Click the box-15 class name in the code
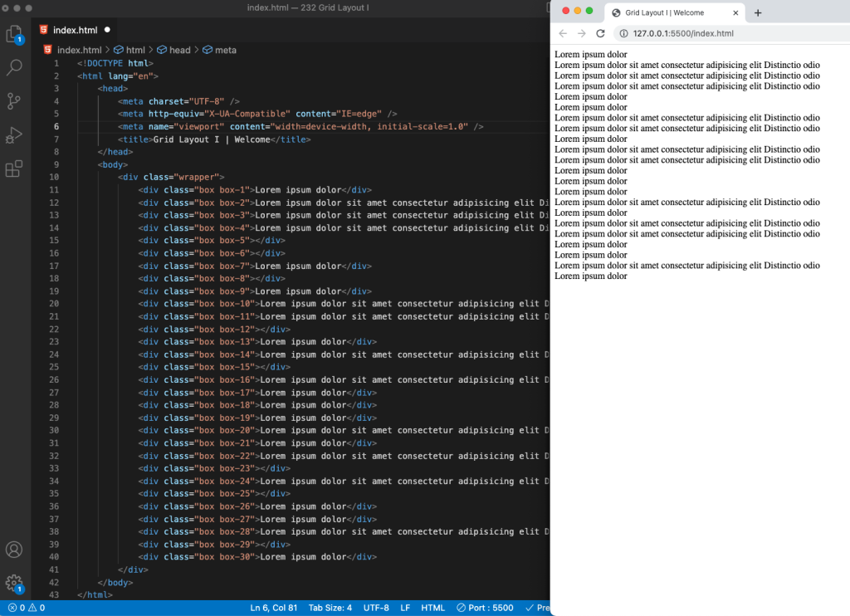850x616 pixels. pos(237,367)
